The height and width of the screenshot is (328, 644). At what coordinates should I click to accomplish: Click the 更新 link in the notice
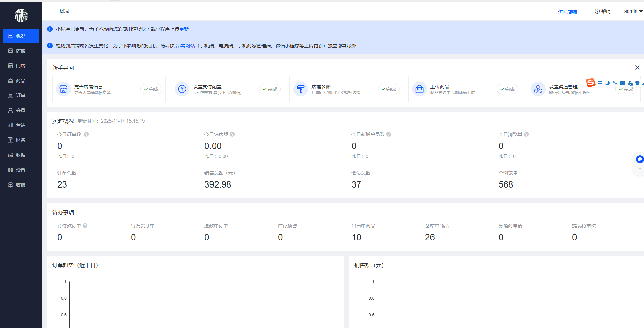click(184, 29)
